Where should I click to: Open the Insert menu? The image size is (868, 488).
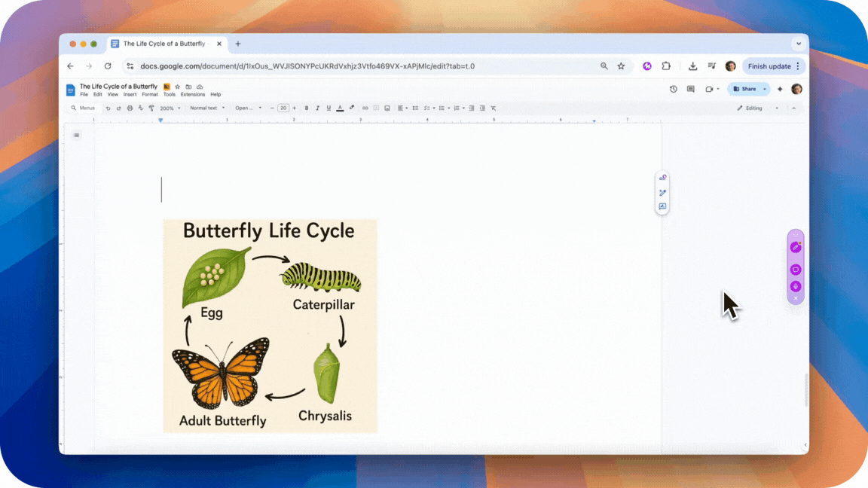tap(130, 94)
